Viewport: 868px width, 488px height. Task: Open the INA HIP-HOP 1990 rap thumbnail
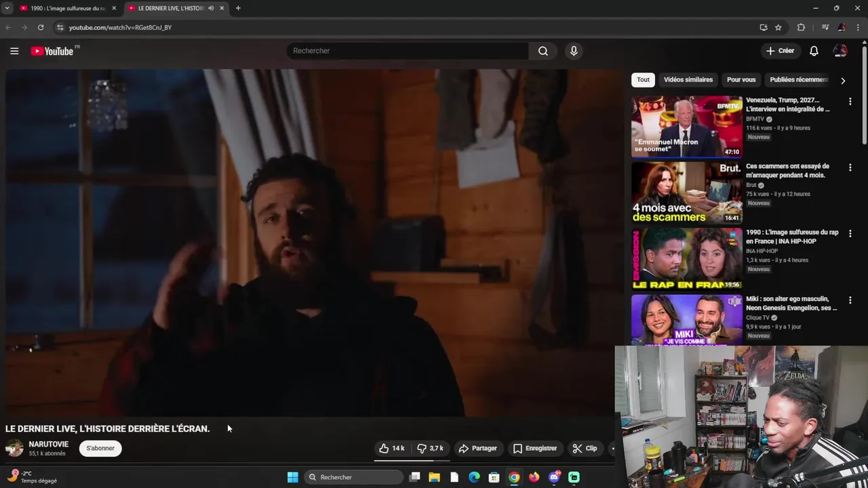coord(687,259)
